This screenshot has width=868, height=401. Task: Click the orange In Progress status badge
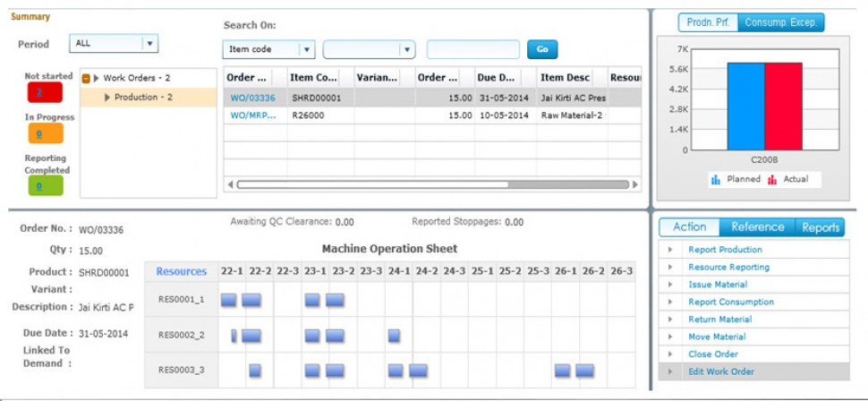38,133
